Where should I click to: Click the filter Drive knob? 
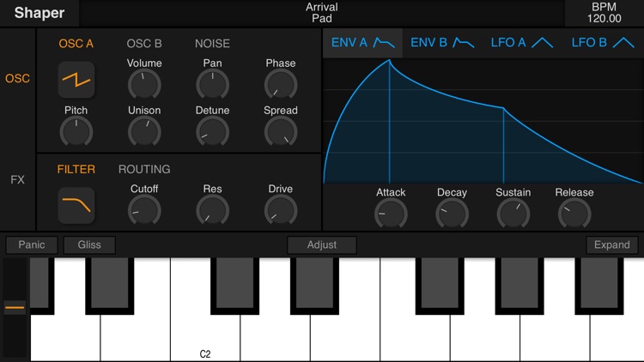281,210
